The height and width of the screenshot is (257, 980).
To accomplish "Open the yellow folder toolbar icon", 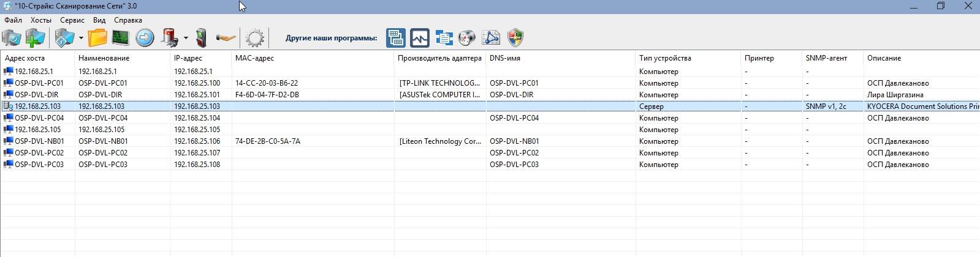I will [97, 38].
